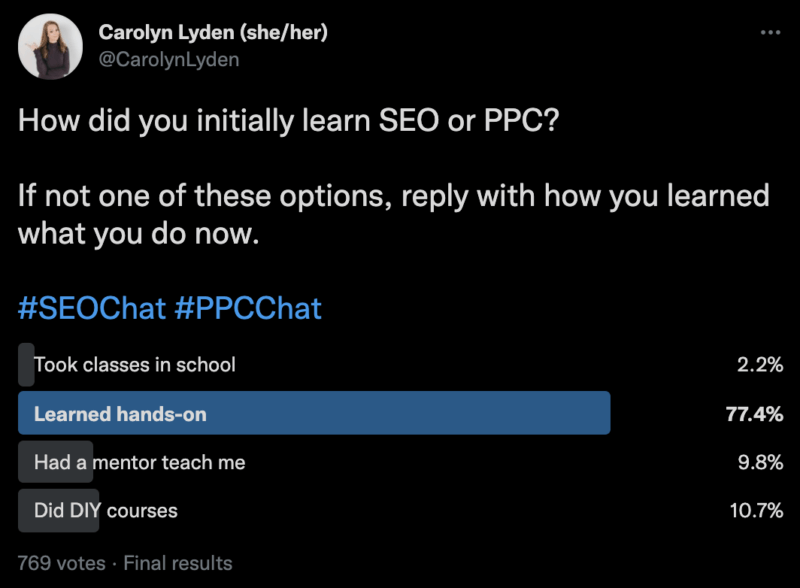The width and height of the screenshot is (800, 588).
Task: Pick the "Had a mentor teach me" option
Action: (x=139, y=462)
